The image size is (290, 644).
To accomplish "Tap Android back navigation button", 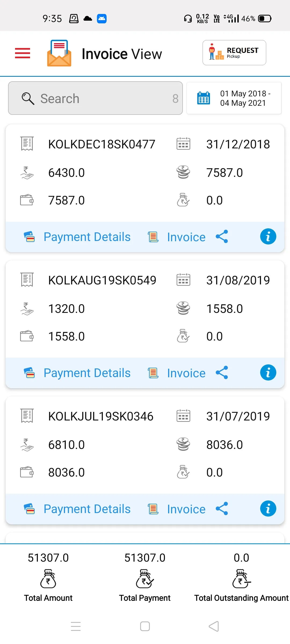I will click(x=214, y=626).
